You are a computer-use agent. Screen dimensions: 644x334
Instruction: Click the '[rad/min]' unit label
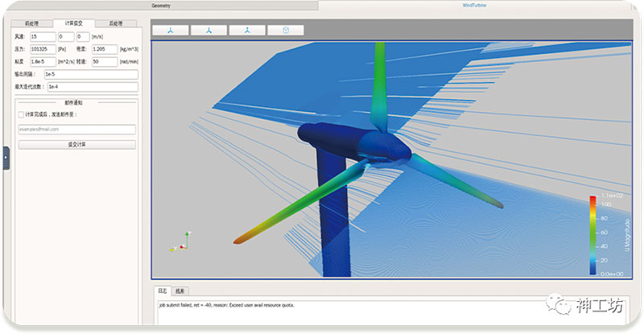click(x=129, y=62)
